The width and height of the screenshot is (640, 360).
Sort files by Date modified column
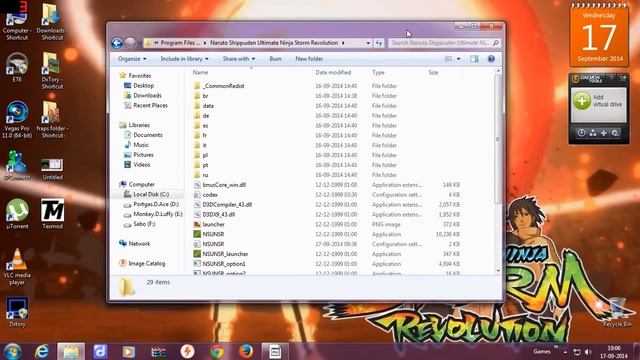(333, 72)
